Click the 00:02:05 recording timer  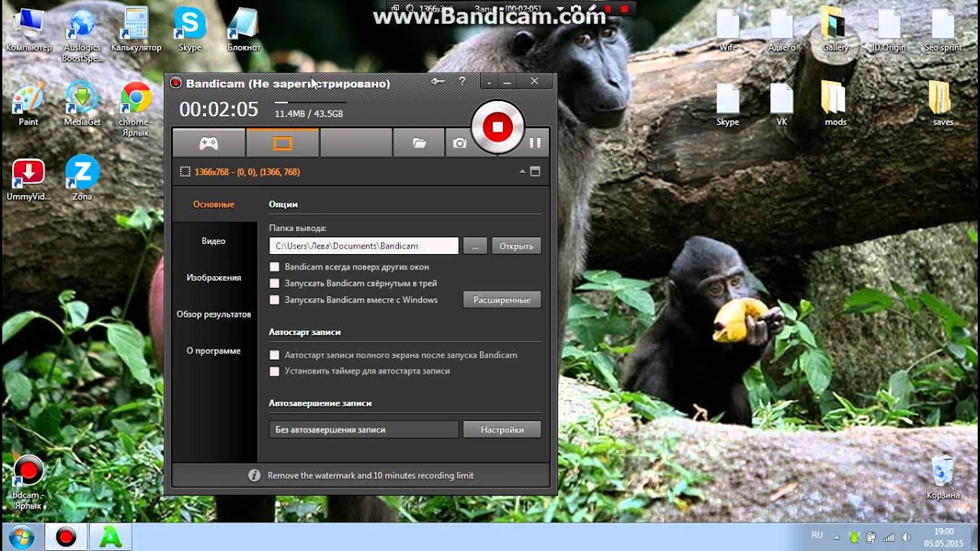[x=219, y=109]
